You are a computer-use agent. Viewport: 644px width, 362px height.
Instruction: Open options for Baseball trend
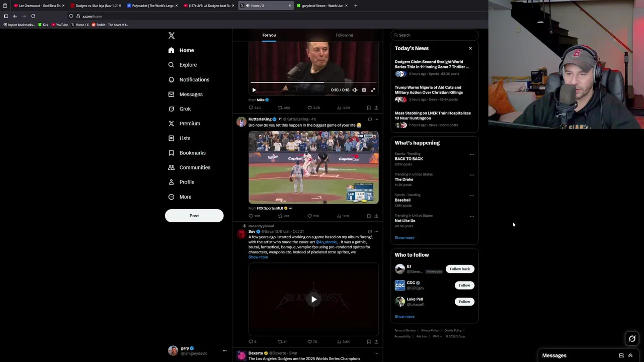472,196
